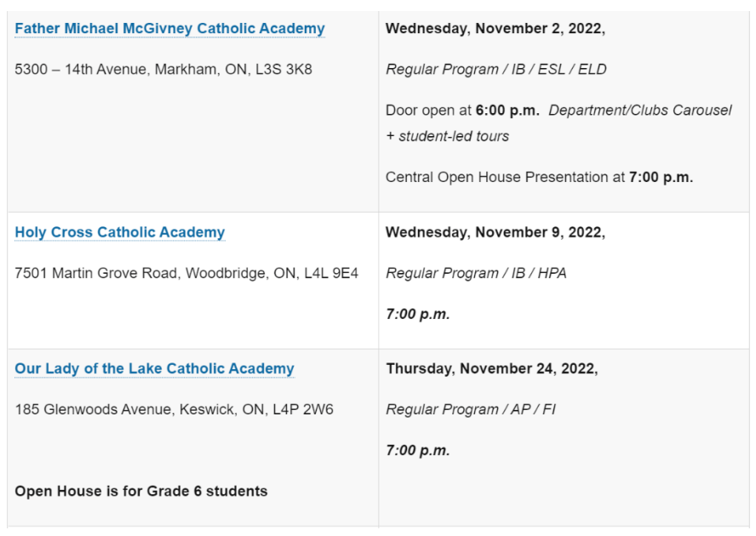Click the Regular Program / IB / HPA text
756x536 pixels.
[476, 273]
